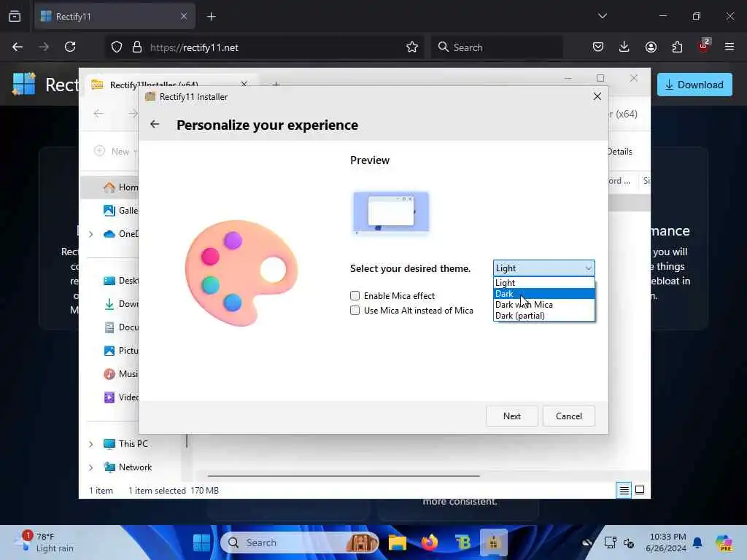
Task: Switch Explorer to details view icon
Action: [x=624, y=490]
